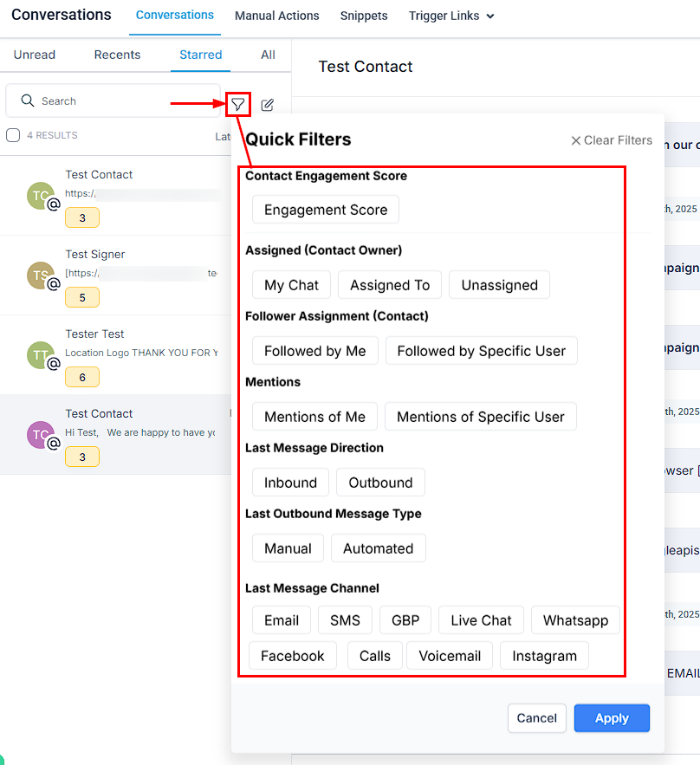The image size is (700, 765).
Task: Toggle the Engagement Score filter
Action: point(326,210)
